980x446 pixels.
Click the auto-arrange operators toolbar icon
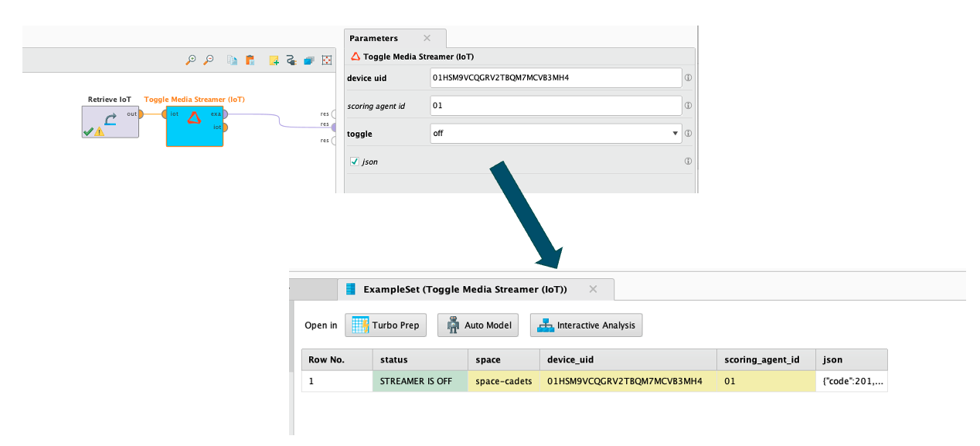327,60
